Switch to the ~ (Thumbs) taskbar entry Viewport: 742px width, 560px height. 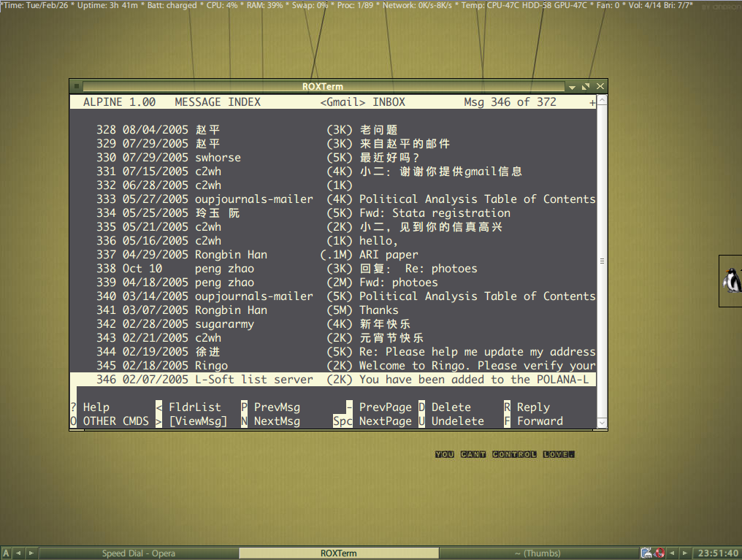538,553
